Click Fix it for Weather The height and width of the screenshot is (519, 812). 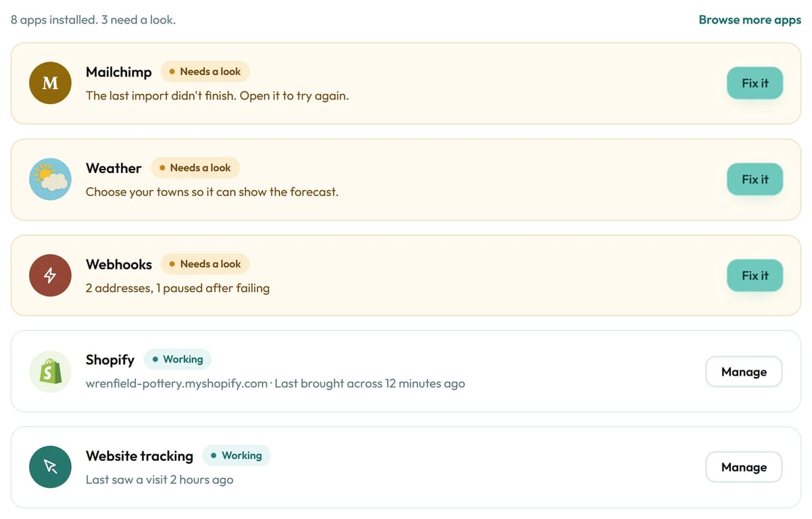tap(755, 179)
